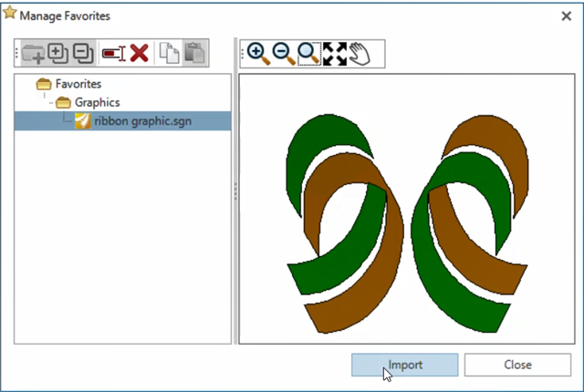This screenshot has height=392, width=584.
Task: Select the Zoom Out magnifier
Action: [284, 54]
